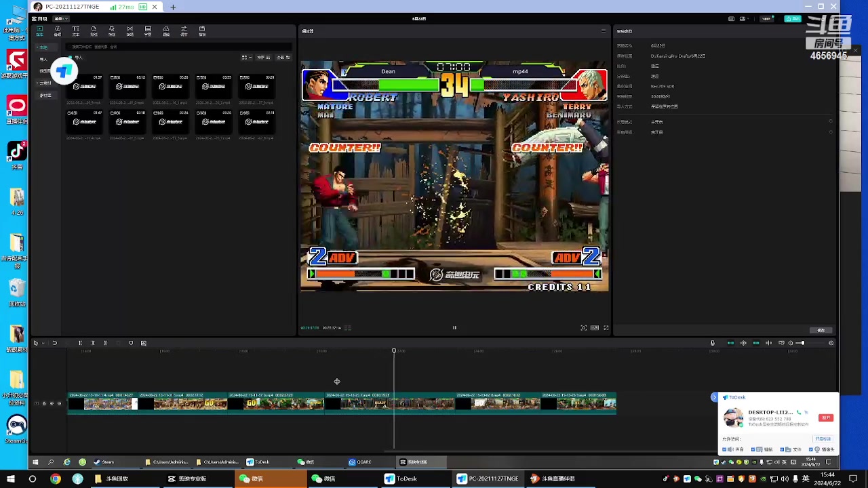868x488 pixels.
Task: Open Steam in the remote taskbar
Action: tap(104, 462)
